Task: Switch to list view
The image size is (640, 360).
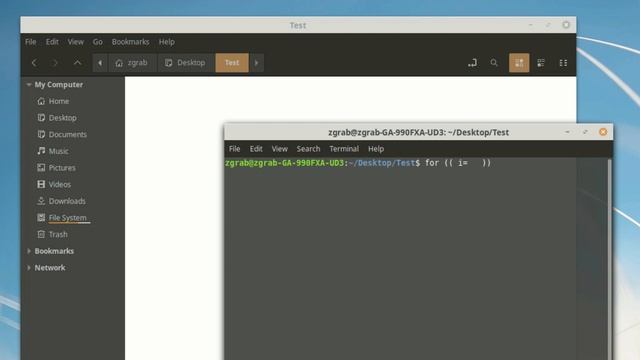Action: click(541, 63)
